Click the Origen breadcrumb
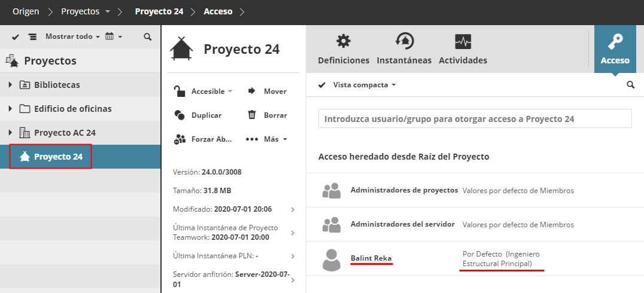The image size is (644, 293). click(x=26, y=11)
